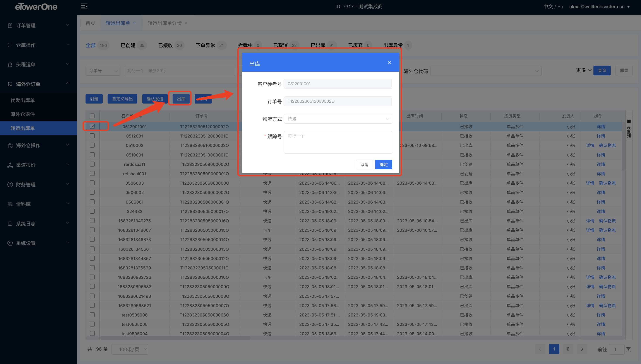Check the row 1683281349275 checkbox
The width and height of the screenshot is (641, 364).
click(92, 221)
